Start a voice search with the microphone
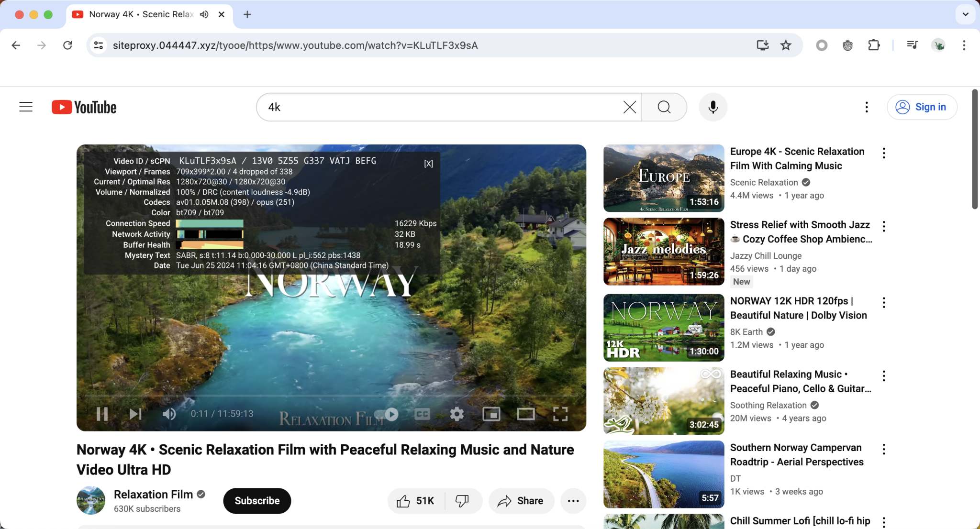 coord(712,107)
